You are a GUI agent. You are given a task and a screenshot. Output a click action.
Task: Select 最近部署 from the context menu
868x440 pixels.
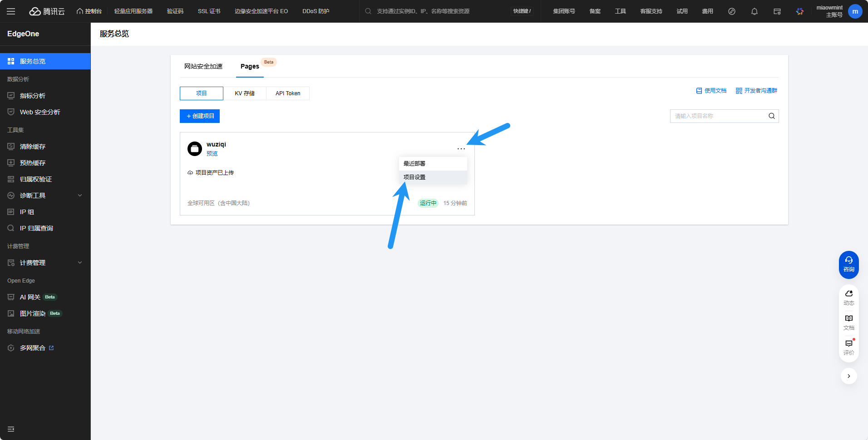[414, 164]
